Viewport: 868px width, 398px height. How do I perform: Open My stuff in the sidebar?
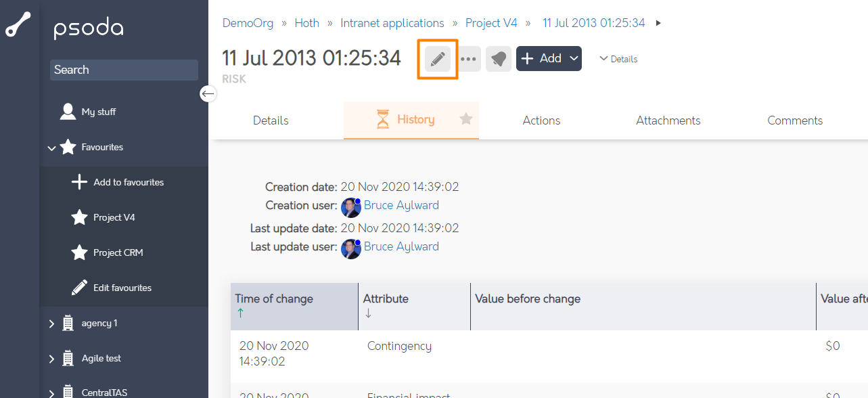pyautogui.click(x=98, y=112)
